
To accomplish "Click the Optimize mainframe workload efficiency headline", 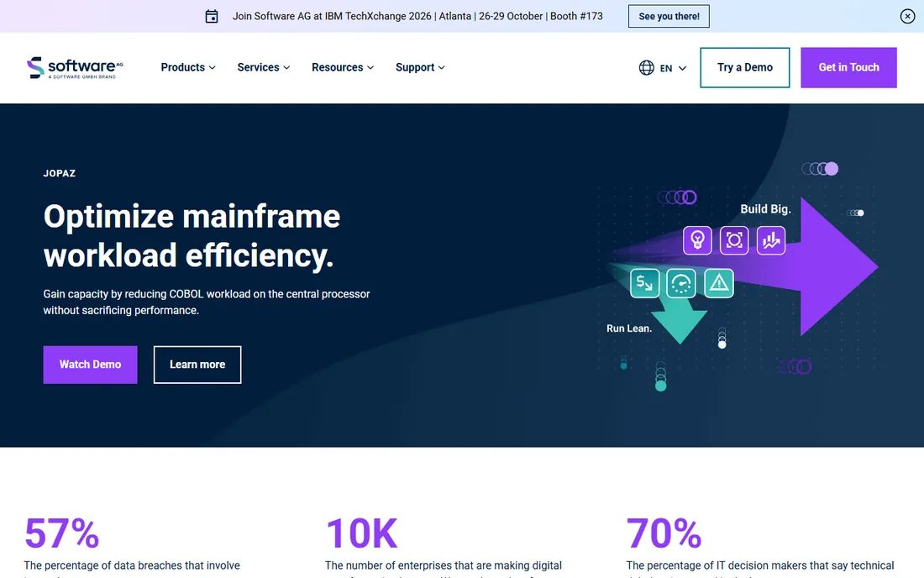I will [x=192, y=236].
